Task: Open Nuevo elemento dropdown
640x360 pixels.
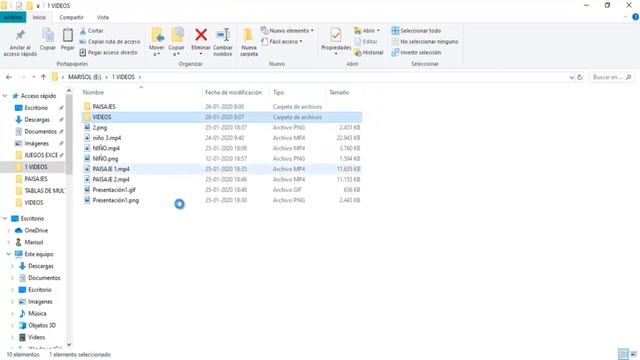Action: click(x=287, y=31)
